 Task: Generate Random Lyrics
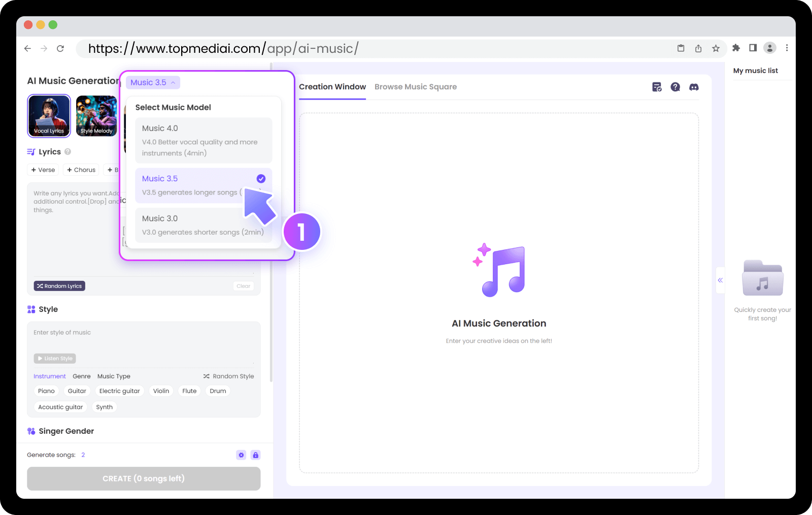[x=59, y=286]
